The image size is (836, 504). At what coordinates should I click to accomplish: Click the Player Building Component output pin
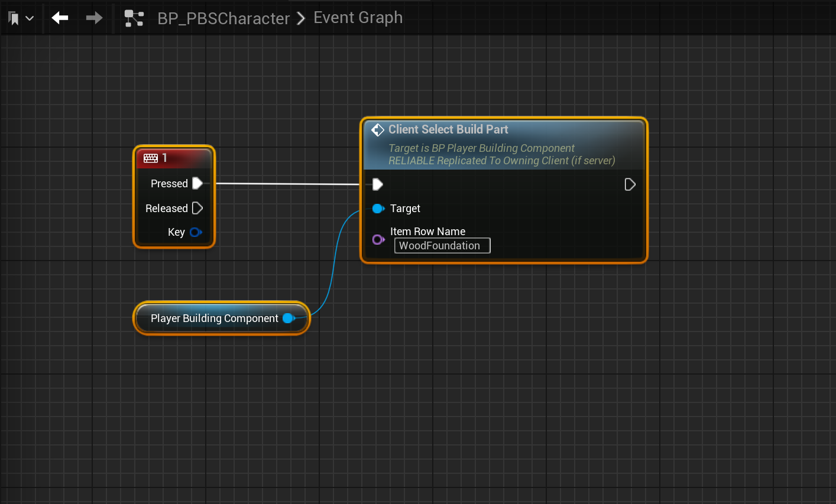(289, 318)
